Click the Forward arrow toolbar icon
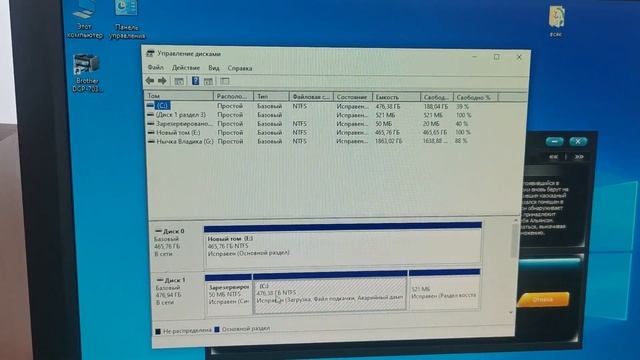 point(162,81)
